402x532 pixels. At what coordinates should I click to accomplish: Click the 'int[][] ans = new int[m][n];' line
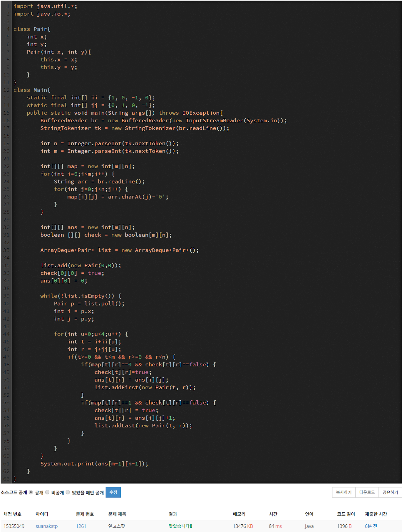[88, 227]
